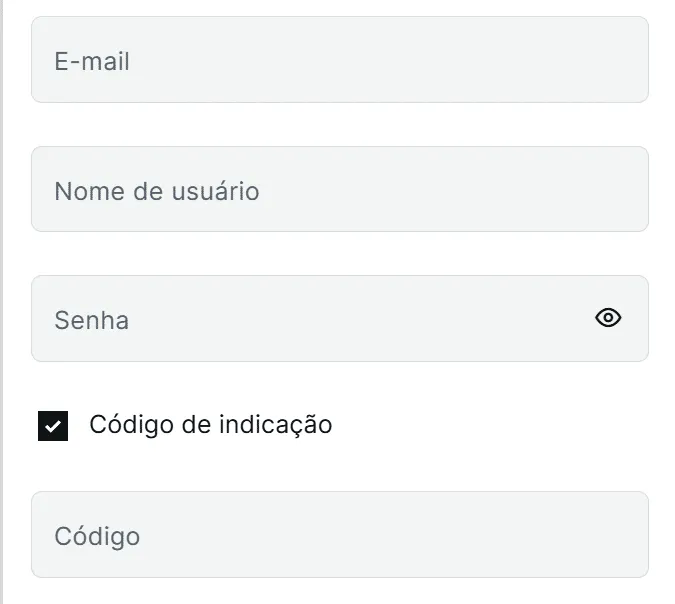Click the Código de indicação label text
Viewport: 675px width, 604px height.
coord(210,425)
